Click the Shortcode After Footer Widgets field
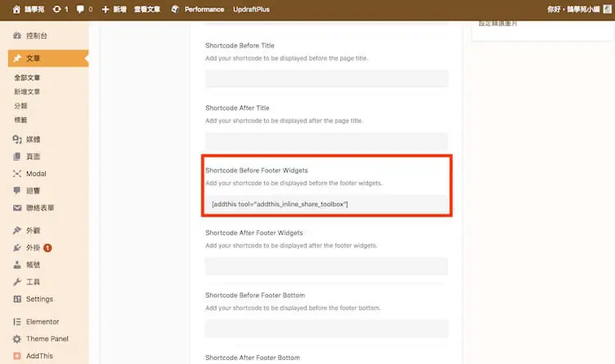This screenshot has height=364, width=615. pos(326,266)
